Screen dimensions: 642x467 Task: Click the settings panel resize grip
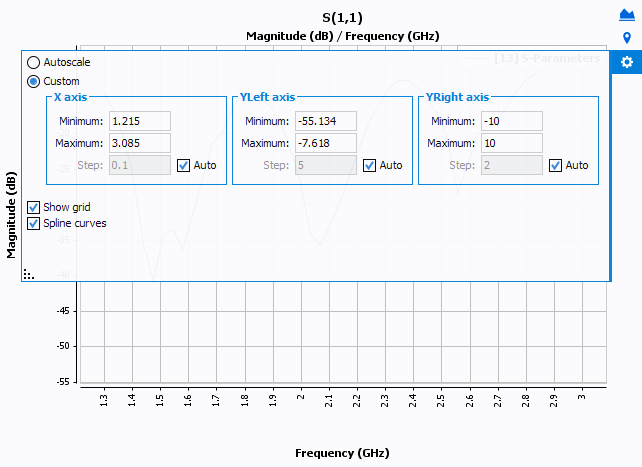coord(29,274)
